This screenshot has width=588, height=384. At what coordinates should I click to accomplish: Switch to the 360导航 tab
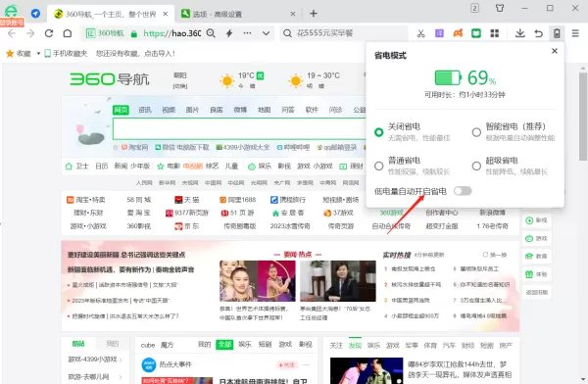coord(111,15)
